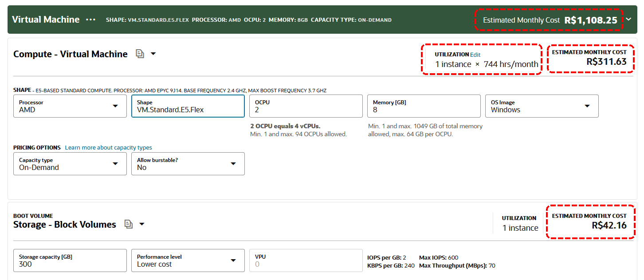Click the Edit link beside Utilization

pos(475,55)
